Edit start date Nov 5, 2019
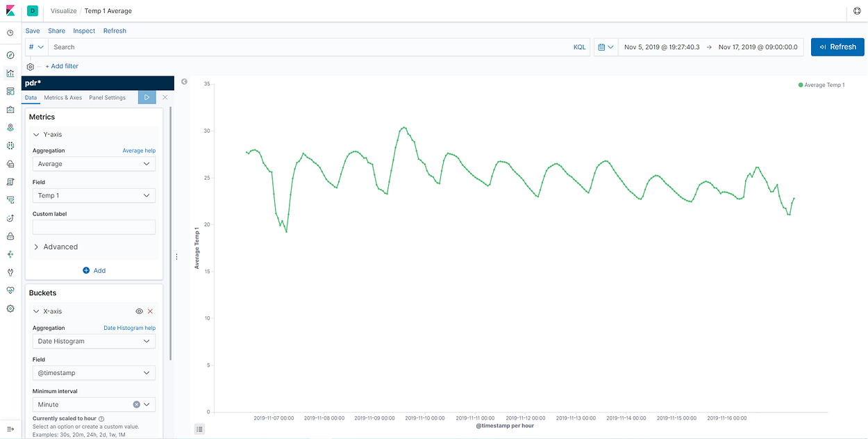Image resolution: width=868 pixels, height=439 pixels. coord(662,47)
